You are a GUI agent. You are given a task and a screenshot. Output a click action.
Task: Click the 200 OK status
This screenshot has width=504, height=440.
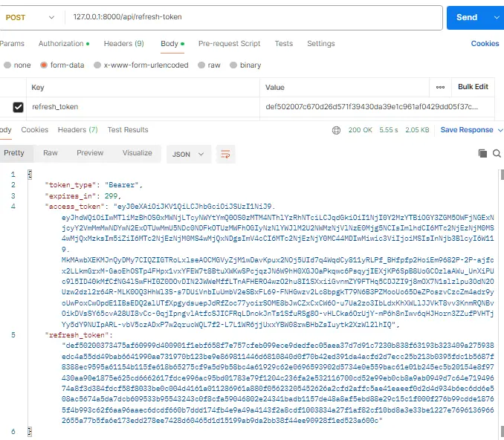tap(360, 130)
